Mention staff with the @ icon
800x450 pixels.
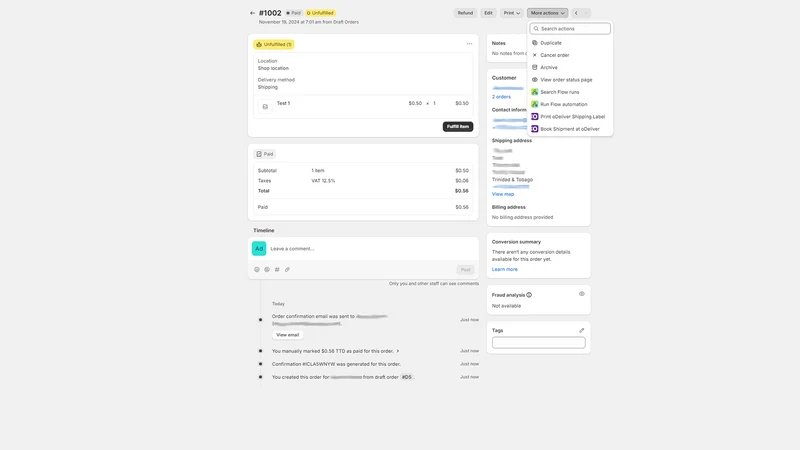pyautogui.click(x=267, y=269)
